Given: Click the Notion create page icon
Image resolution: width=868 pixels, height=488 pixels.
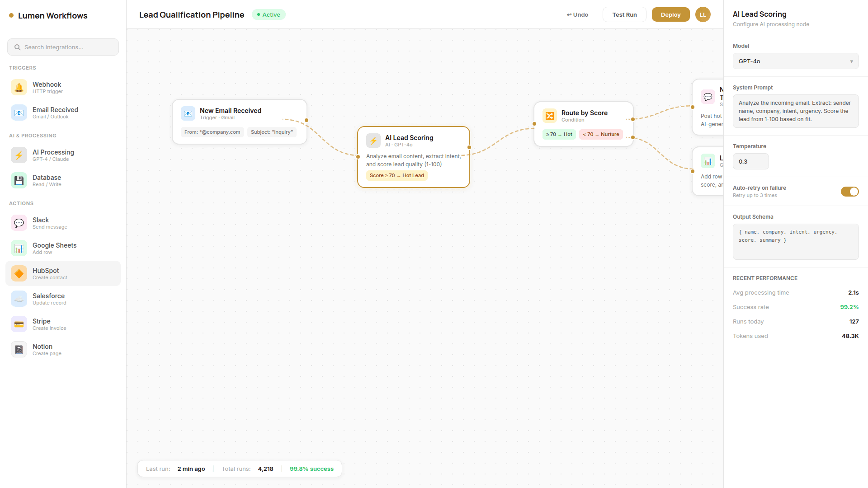Looking at the screenshot, I should [x=19, y=349].
